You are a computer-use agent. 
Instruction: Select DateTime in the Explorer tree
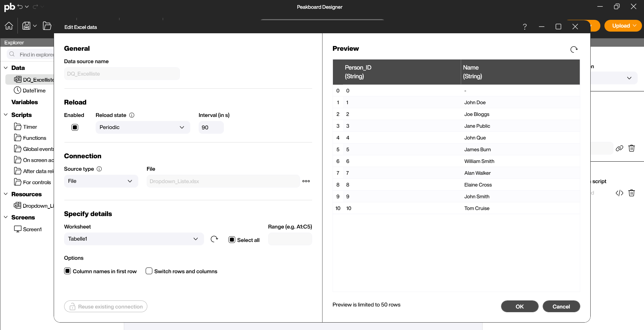click(34, 91)
